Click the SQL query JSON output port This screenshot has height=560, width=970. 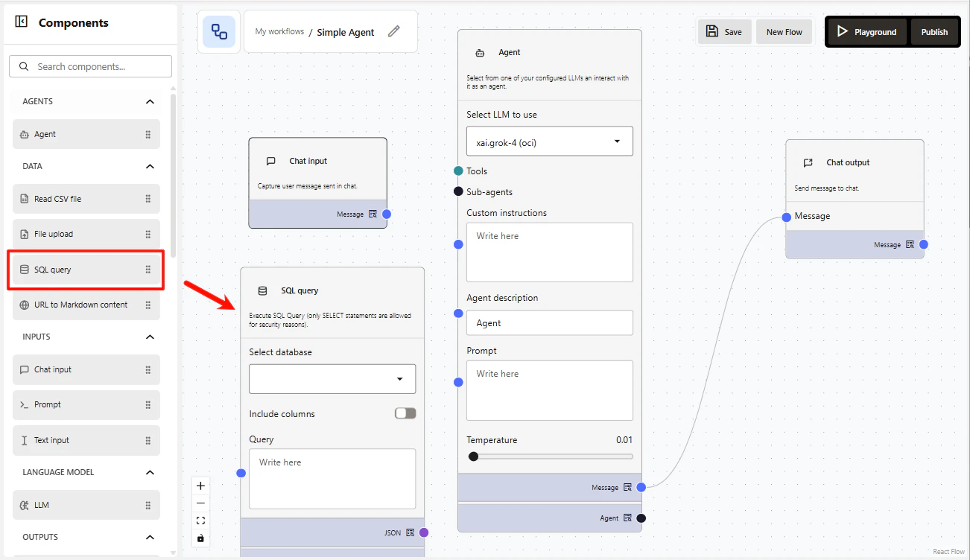point(424,532)
